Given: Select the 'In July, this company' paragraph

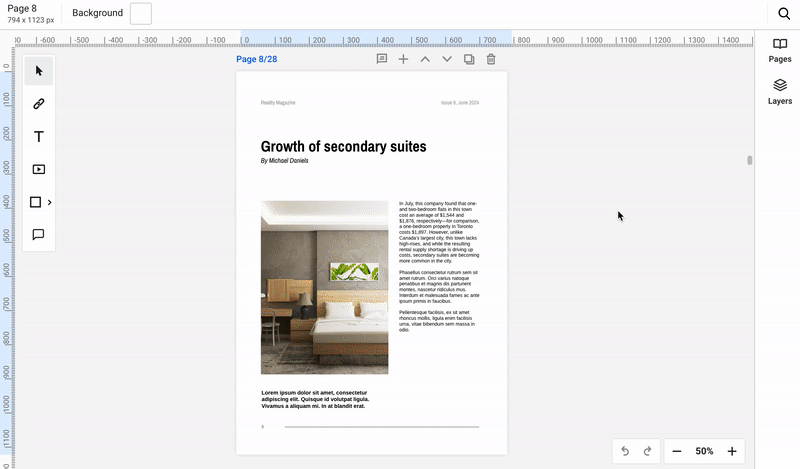Looking at the screenshot, I should tap(439, 232).
